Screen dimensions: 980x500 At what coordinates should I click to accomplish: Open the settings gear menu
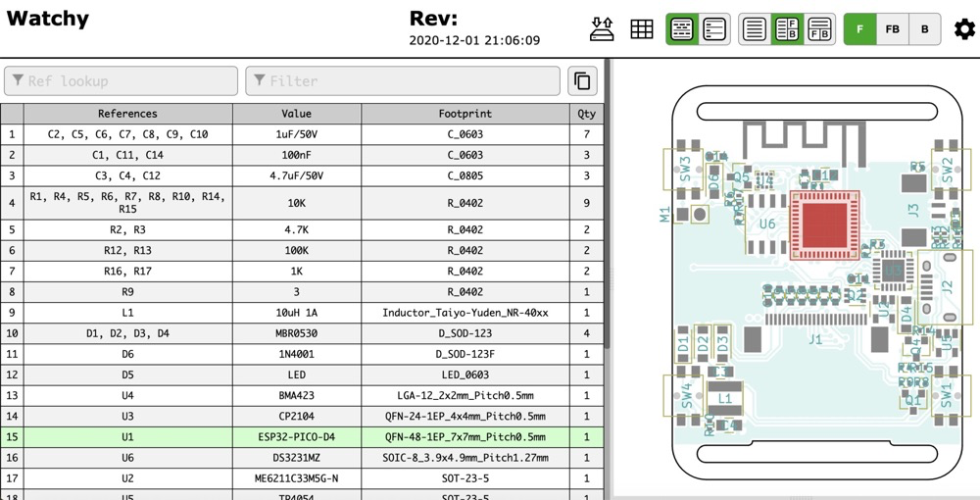point(964,29)
